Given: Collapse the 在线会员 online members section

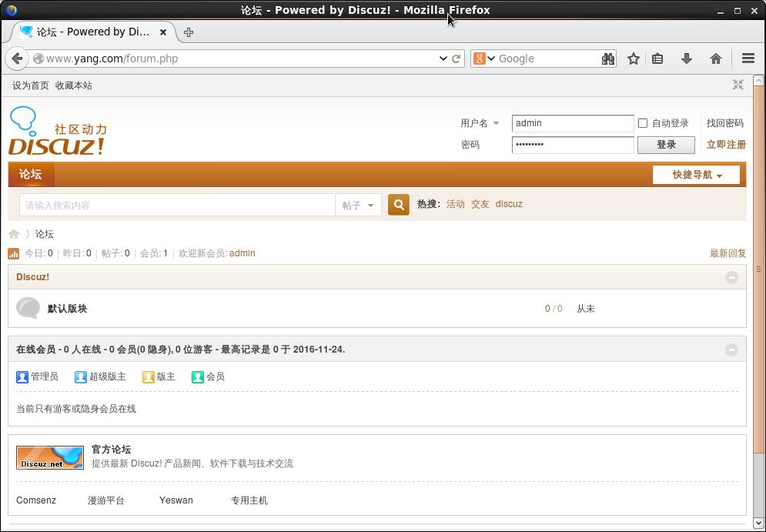Looking at the screenshot, I should (731, 350).
